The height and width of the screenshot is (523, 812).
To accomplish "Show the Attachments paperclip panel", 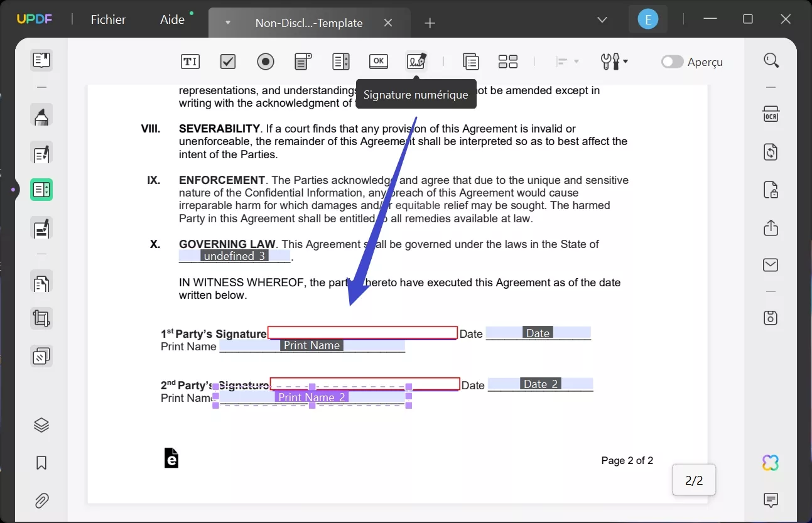I will click(41, 500).
